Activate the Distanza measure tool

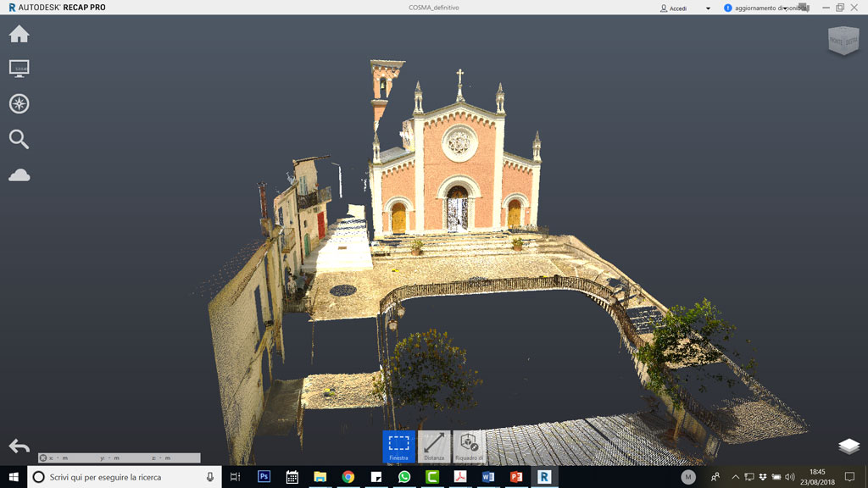pos(434,446)
